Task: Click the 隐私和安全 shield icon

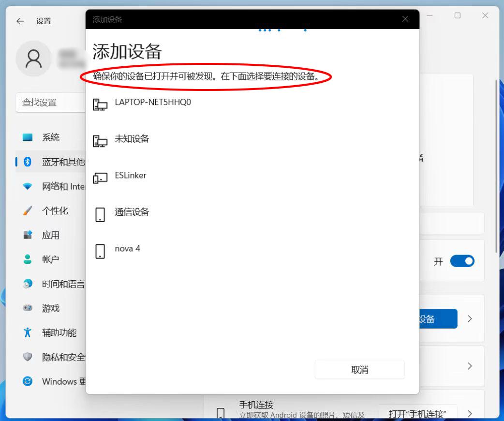Action: click(28, 357)
